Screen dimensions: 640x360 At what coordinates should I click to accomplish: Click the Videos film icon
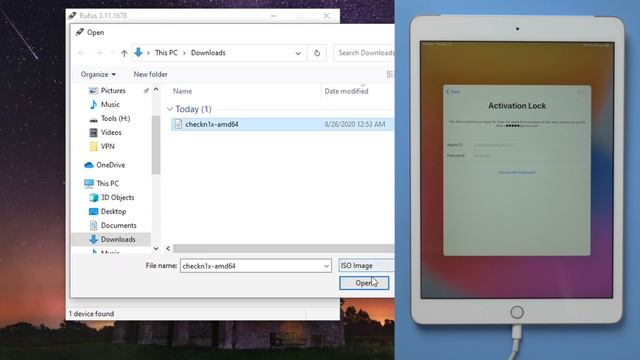[x=93, y=132]
